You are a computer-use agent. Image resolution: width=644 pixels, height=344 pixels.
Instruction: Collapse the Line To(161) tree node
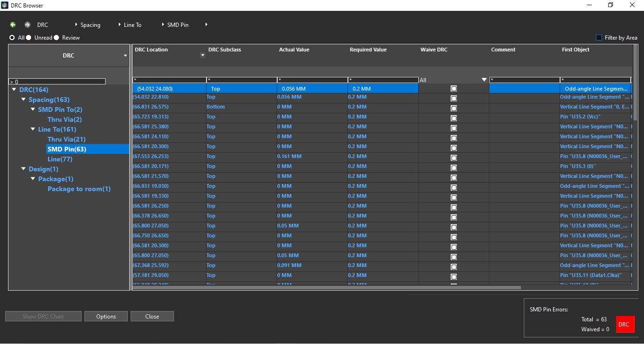coord(33,129)
